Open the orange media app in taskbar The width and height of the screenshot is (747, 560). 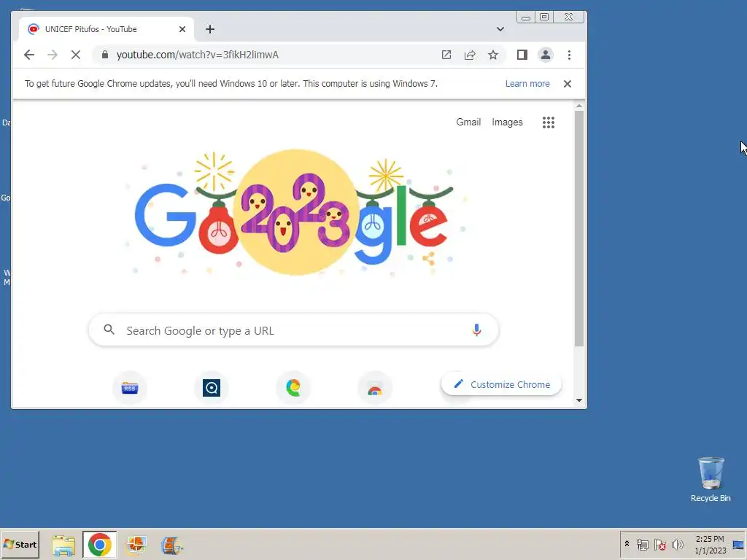(x=136, y=545)
